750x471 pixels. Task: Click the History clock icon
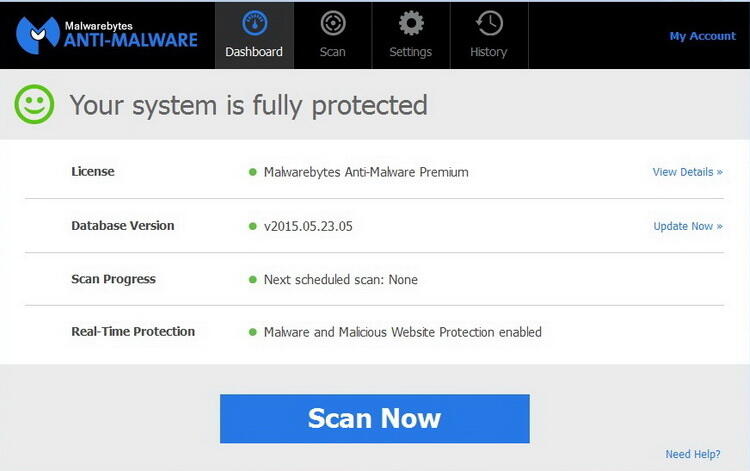(x=489, y=23)
